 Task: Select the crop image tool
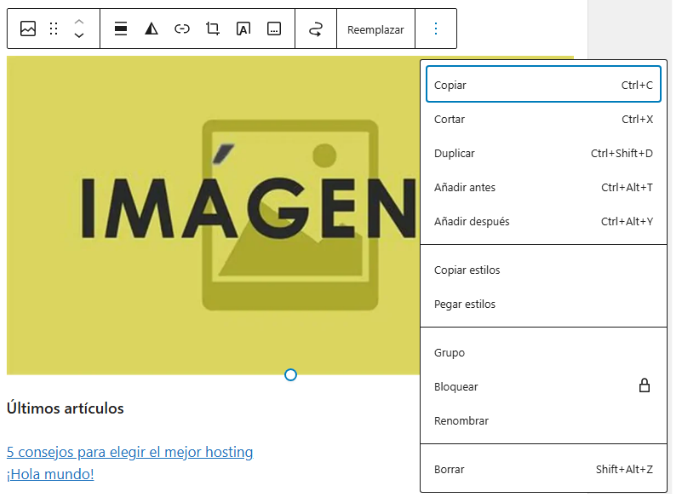(x=212, y=29)
